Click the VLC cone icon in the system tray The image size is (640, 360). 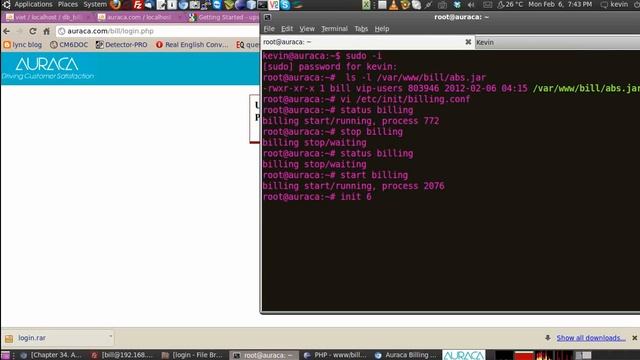click(393, 4)
